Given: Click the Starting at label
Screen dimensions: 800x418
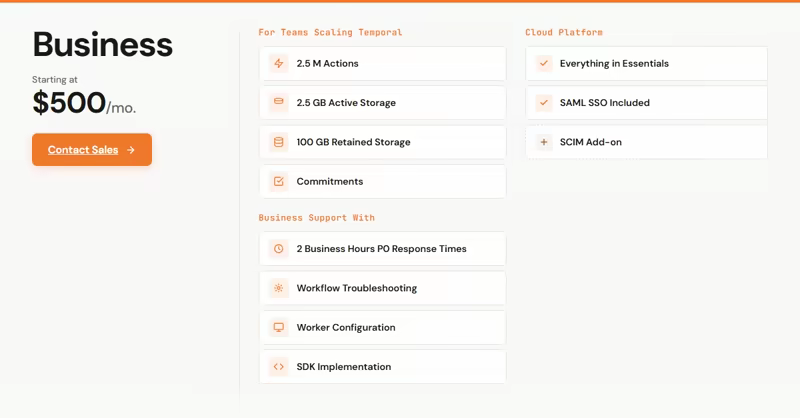Looking at the screenshot, I should [55, 80].
